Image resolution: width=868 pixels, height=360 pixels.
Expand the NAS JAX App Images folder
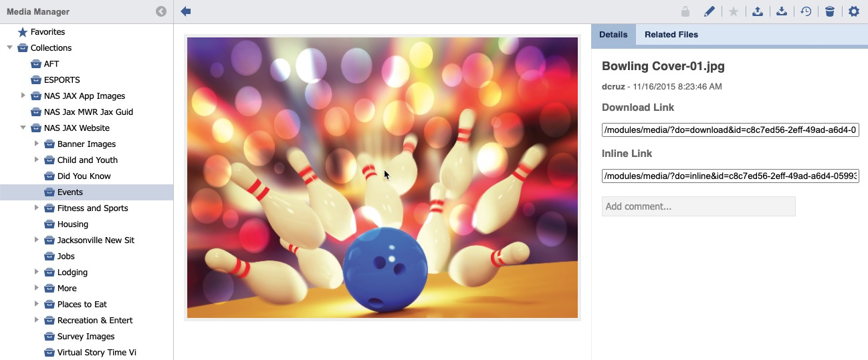pos(23,96)
